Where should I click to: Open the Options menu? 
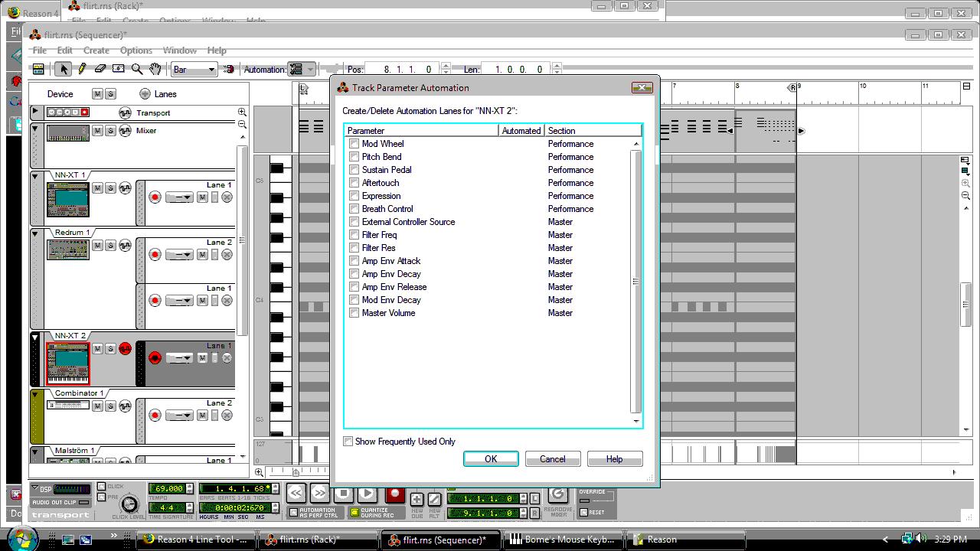point(136,51)
